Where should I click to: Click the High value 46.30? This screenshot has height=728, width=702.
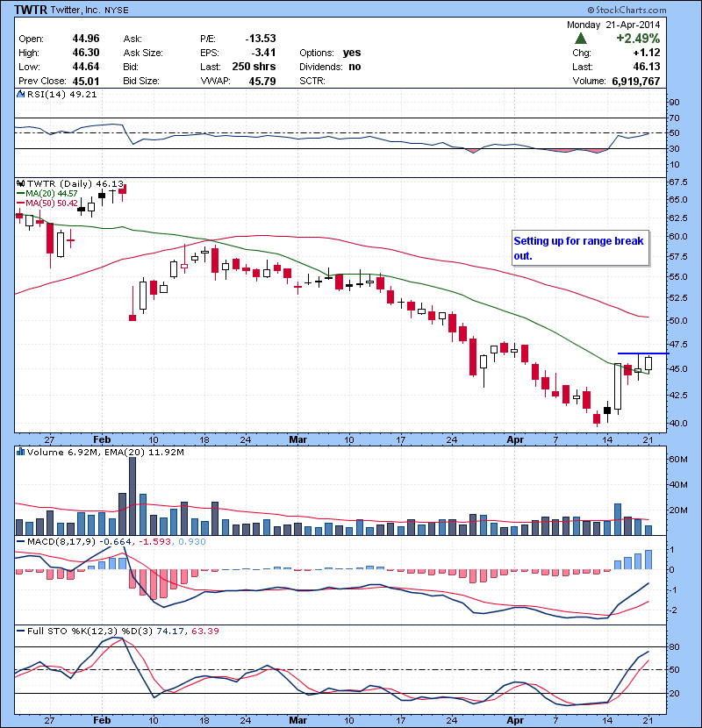point(86,53)
